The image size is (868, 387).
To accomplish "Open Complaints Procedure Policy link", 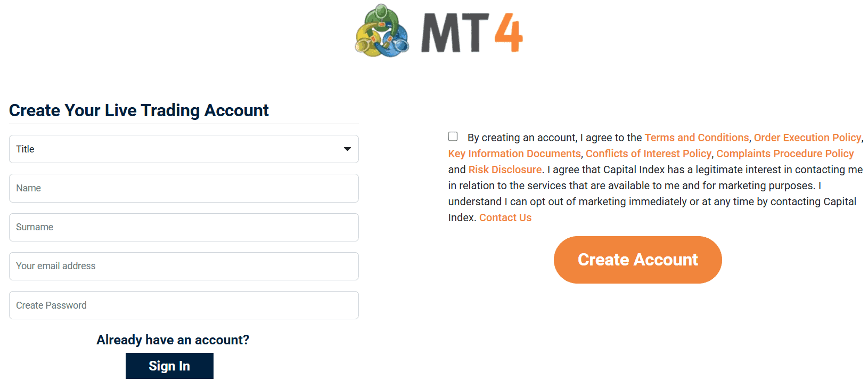I will coord(785,154).
